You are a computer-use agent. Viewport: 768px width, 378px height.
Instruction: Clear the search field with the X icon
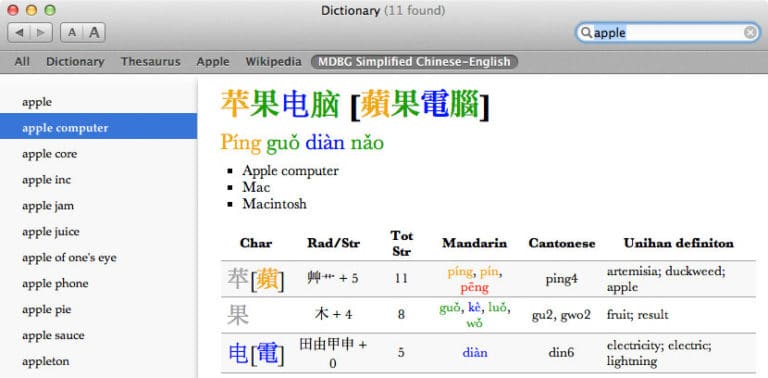point(750,32)
